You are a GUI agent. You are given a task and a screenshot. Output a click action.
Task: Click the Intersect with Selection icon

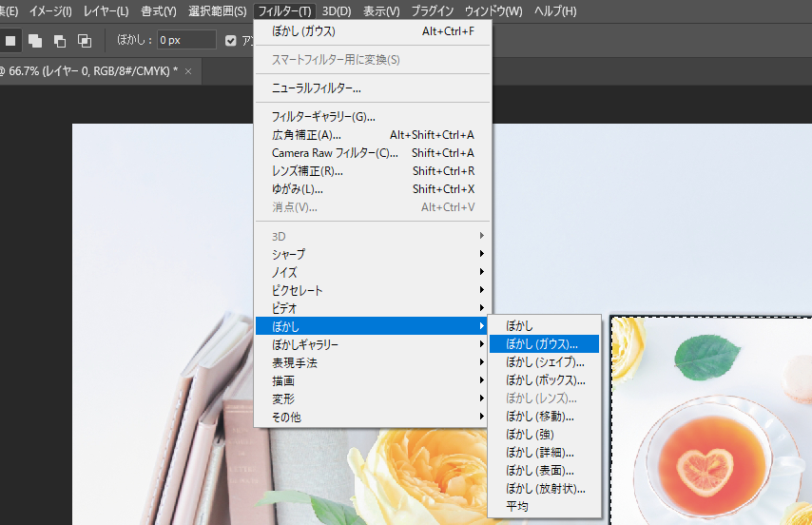(x=85, y=40)
